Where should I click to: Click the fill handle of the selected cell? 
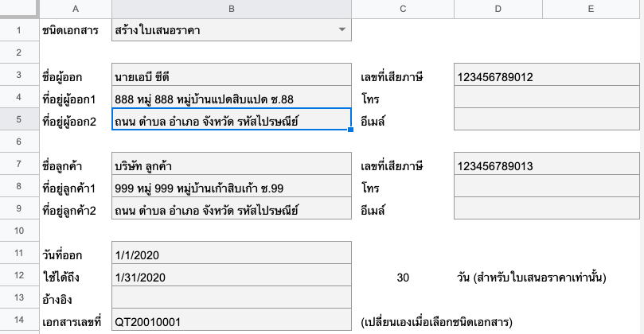pyautogui.click(x=351, y=130)
